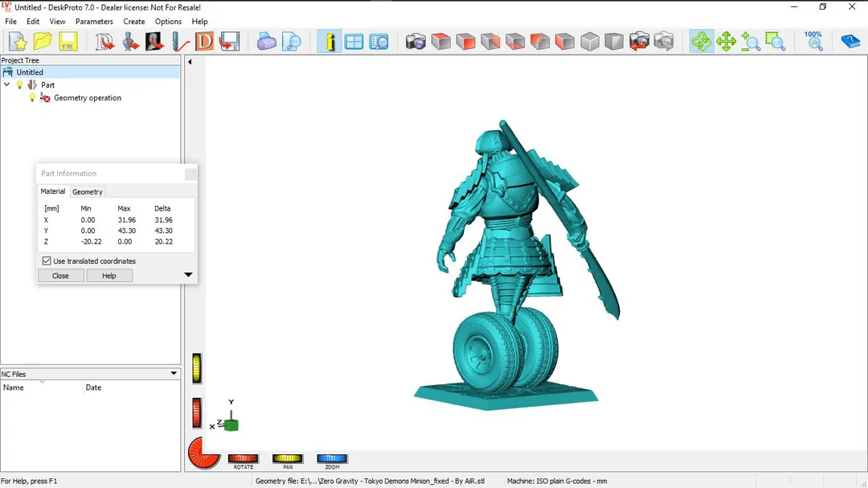
Task: Click the window with magnifier toolbar icon
Action: pyautogui.click(x=379, y=42)
